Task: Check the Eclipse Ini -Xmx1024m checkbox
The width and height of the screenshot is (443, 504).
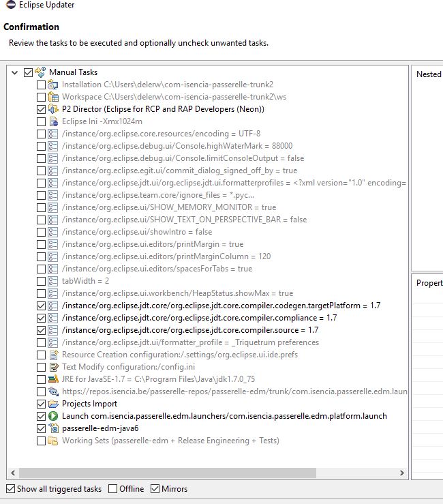Action: tap(41, 122)
